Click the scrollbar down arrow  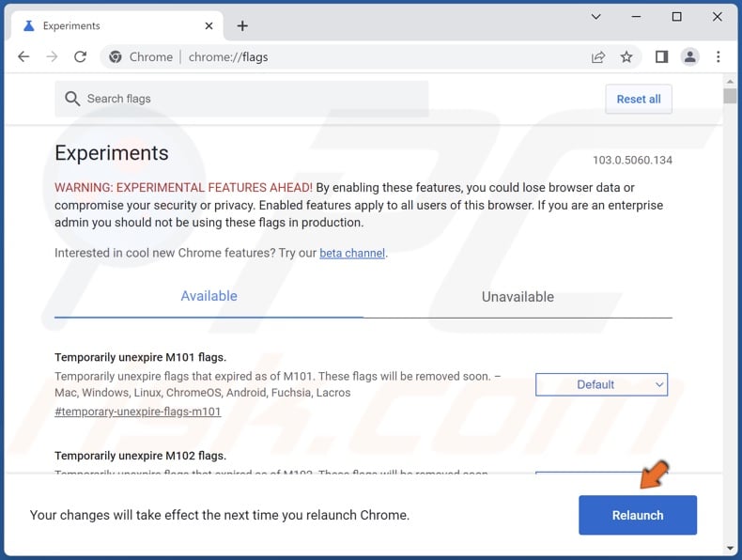click(730, 549)
